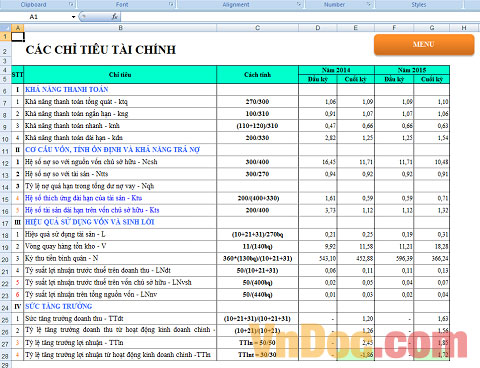This screenshot has height=368, width=480.
Task: Click Hiệu quả sử dụng tài sản - L label
Action: point(65,234)
